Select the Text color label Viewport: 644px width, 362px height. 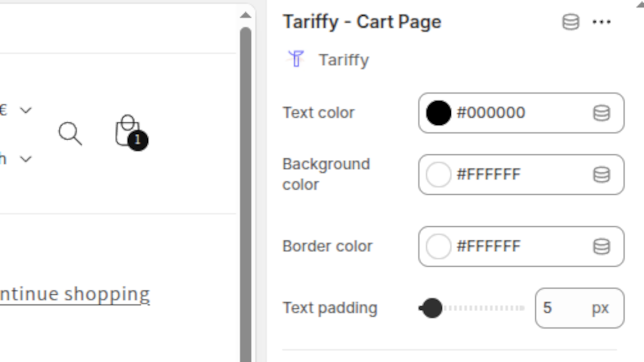[x=318, y=113]
